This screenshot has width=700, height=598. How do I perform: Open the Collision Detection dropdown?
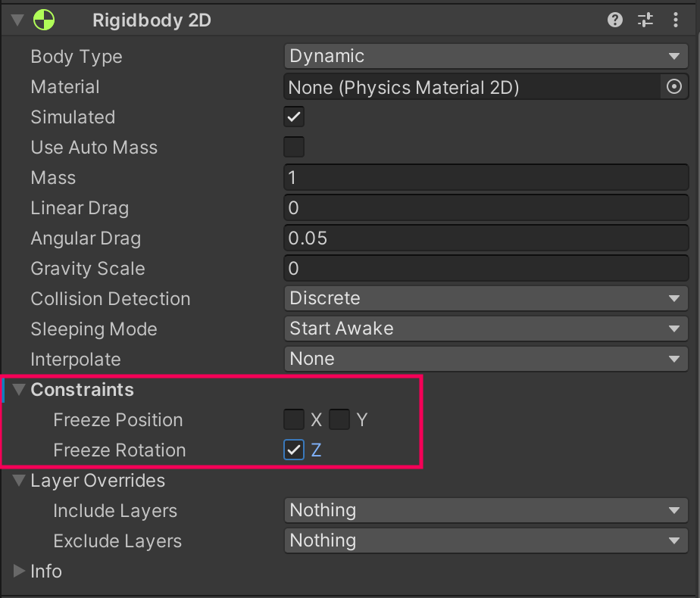click(486, 299)
